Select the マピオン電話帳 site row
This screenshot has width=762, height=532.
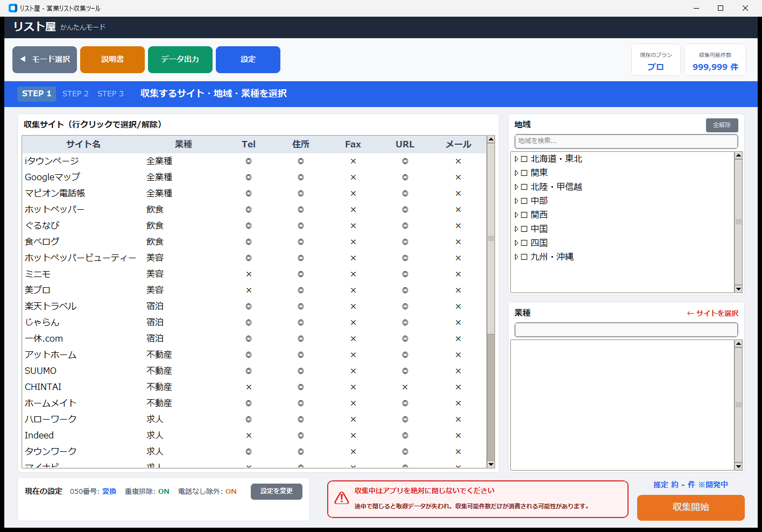254,194
